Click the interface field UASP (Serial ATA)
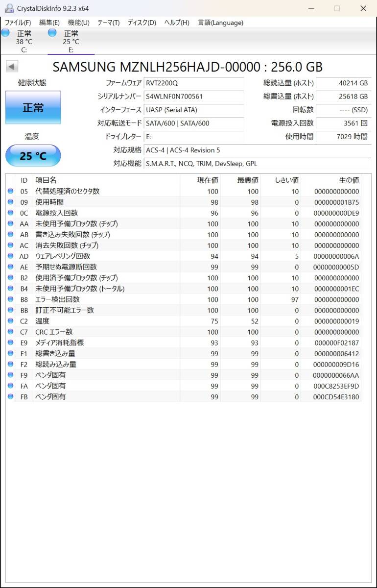 [194, 110]
